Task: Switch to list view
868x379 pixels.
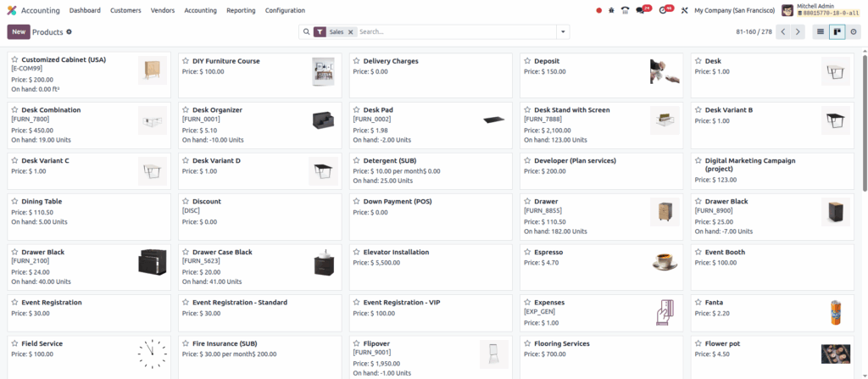Action: [x=821, y=32]
